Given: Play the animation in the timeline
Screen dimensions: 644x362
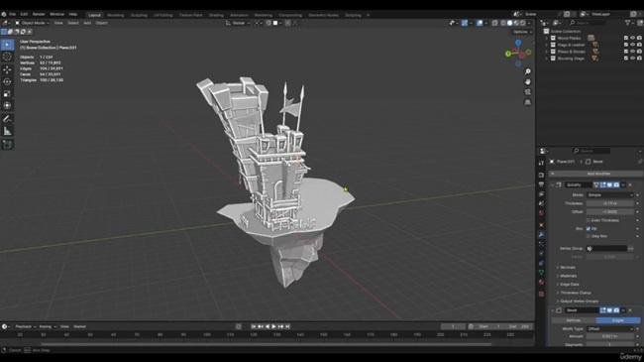Looking at the screenshot, I should (x=273, y=326).
